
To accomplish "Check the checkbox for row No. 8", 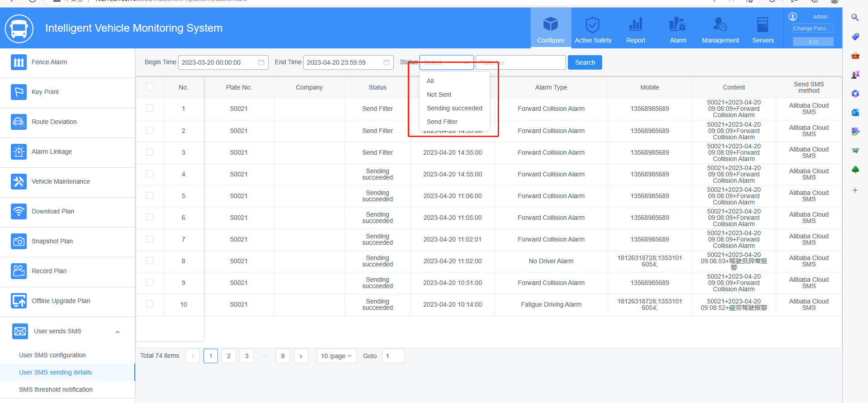I will point(150,261).
